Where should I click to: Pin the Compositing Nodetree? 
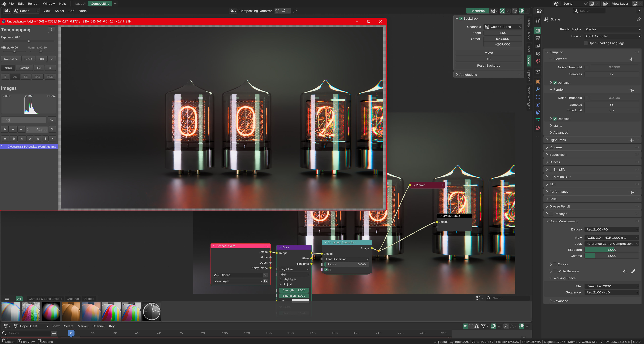pos(295,11)
